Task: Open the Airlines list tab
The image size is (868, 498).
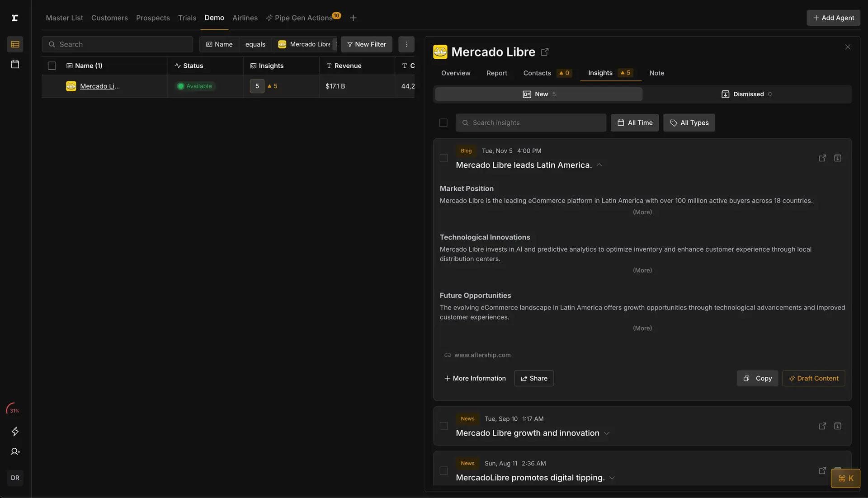Action: point(245,18)
